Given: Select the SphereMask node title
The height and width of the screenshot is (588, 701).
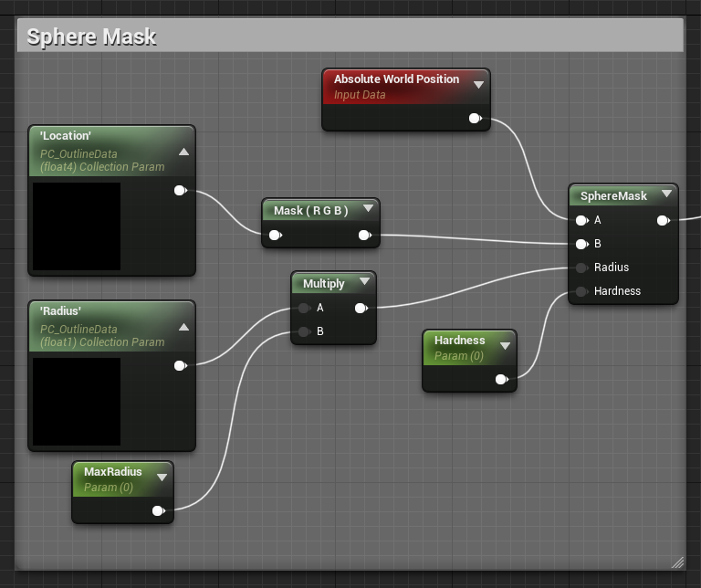Looking at the screenshot, I should [613, 196].
